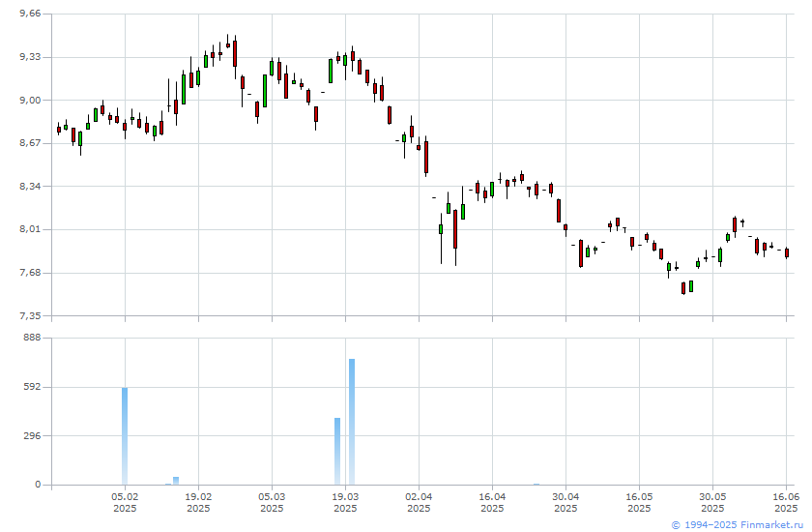
Task: Click the 296 volume axis label
Action: click(x=32, y=435)
